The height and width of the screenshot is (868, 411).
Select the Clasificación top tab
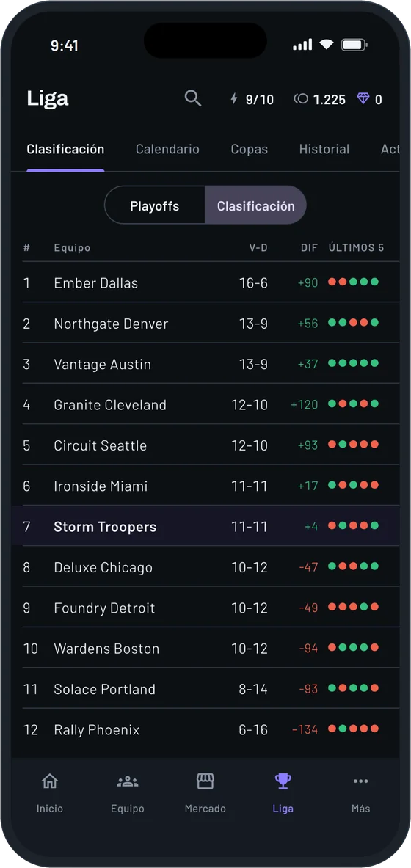(65, 149)
